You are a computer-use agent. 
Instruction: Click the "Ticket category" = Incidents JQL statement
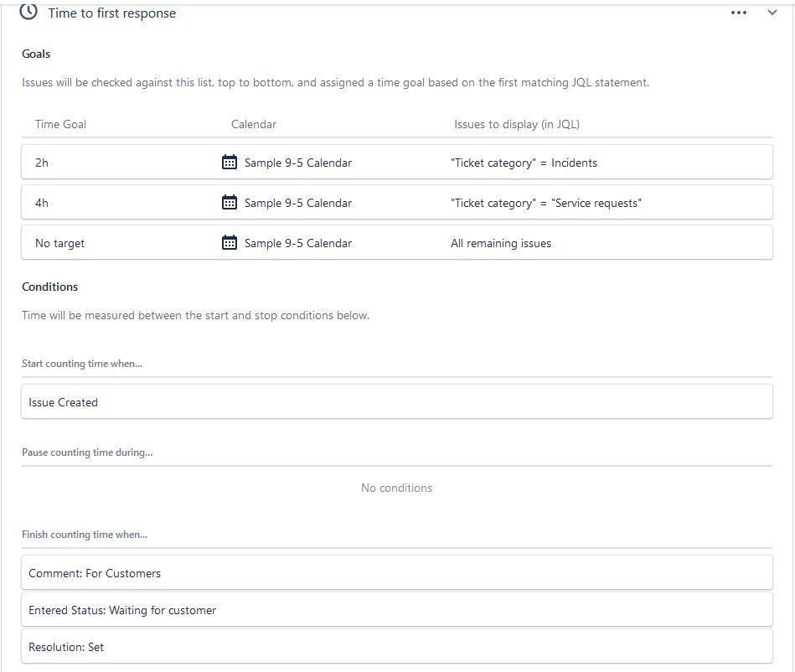pyautogui.click(x=524, y=163)
